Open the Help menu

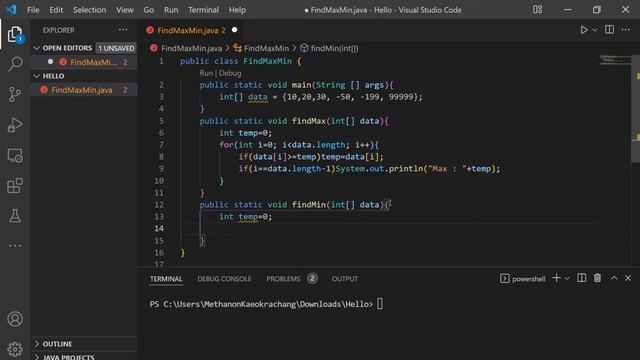[237, 10]
